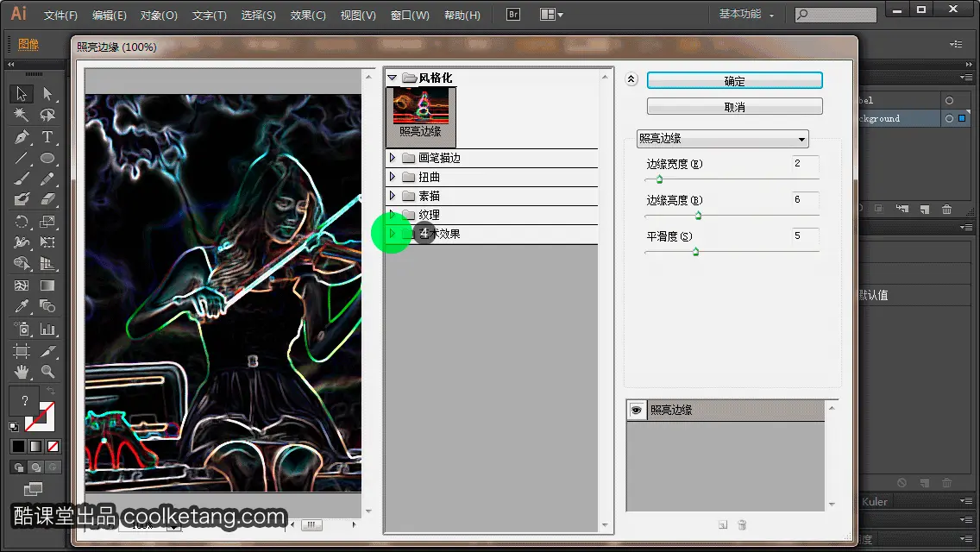Reset to default fill and stroke

[x=14, y=427]
